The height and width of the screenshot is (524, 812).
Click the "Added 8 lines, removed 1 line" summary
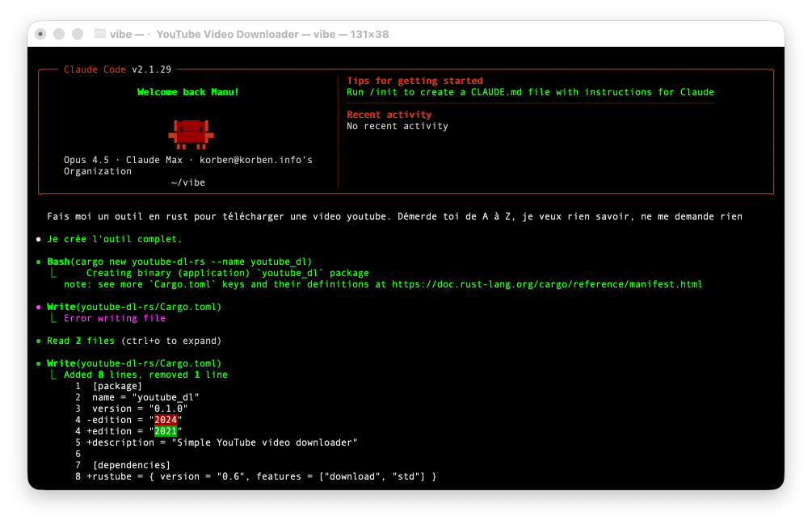point(145,375)
